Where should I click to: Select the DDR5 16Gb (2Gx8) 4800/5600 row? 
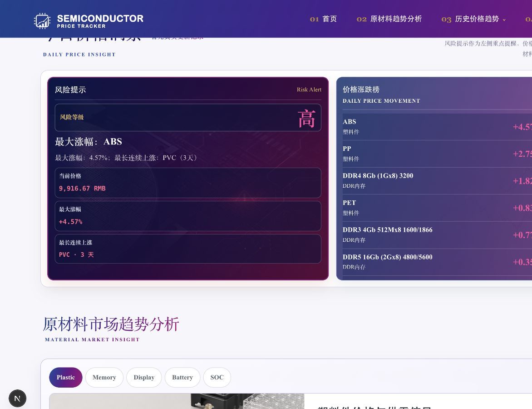point(437,262)
